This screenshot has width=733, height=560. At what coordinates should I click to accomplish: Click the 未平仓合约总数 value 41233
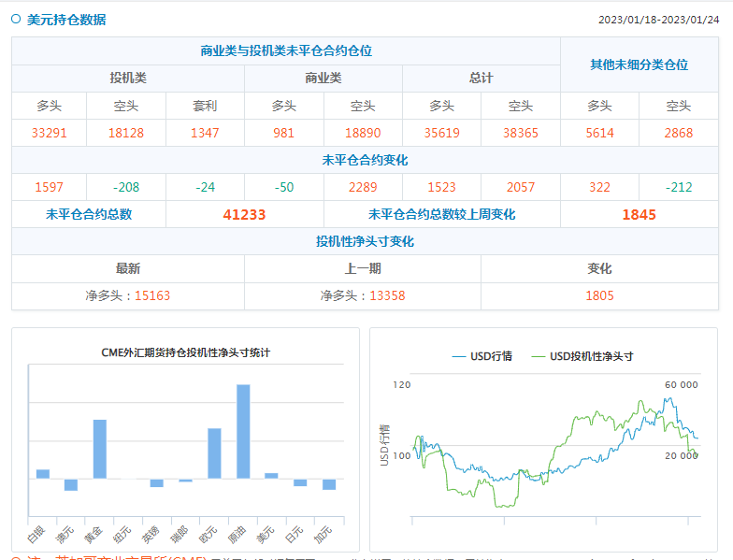(244, 214)
